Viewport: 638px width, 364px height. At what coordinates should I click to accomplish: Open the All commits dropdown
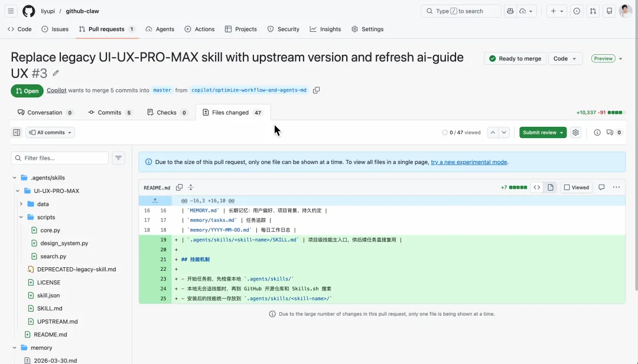(x=50, y=133)
